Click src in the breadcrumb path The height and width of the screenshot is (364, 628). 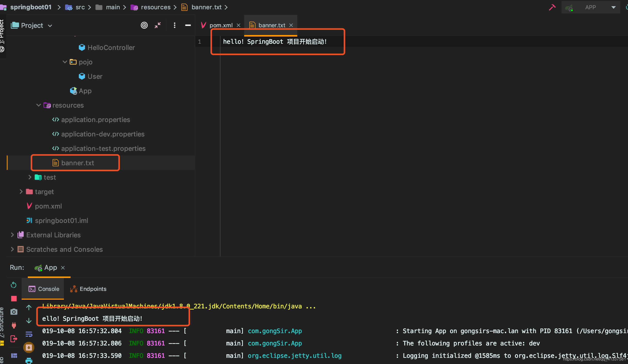80,7
